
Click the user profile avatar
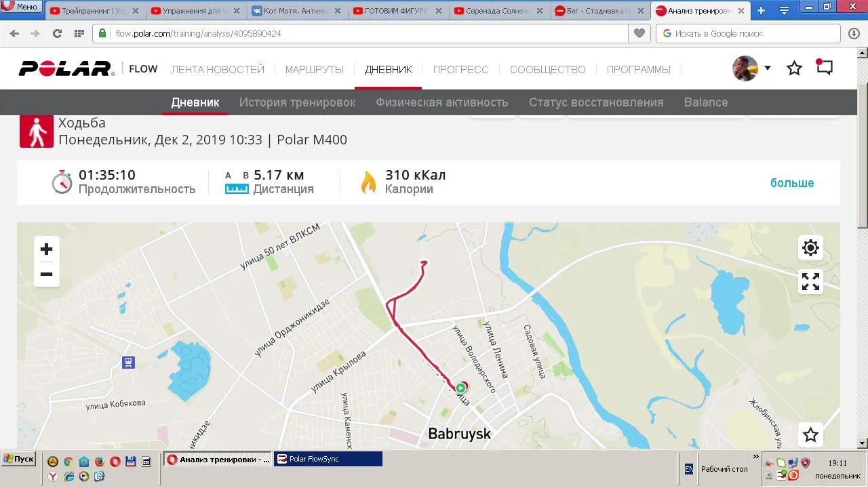(x=745, y=68)
